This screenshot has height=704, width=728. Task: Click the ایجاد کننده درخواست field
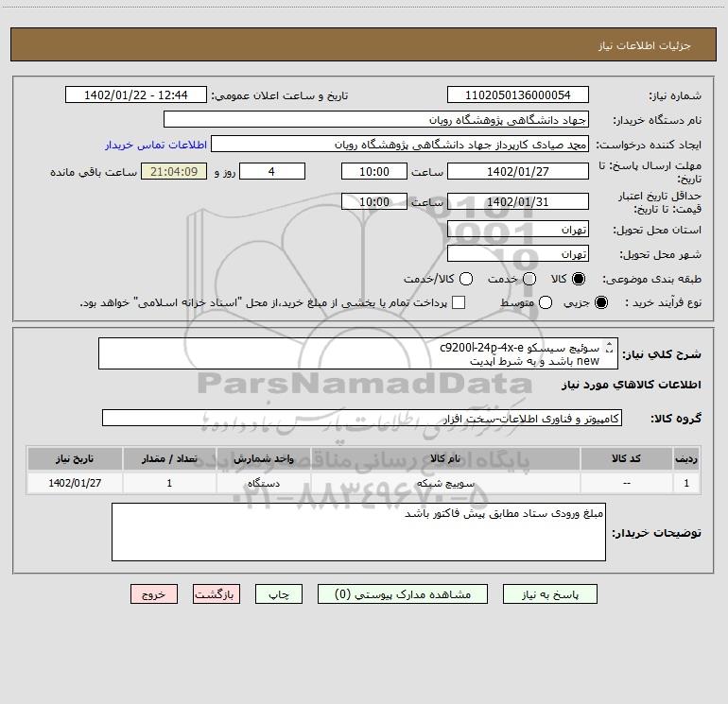400,144
